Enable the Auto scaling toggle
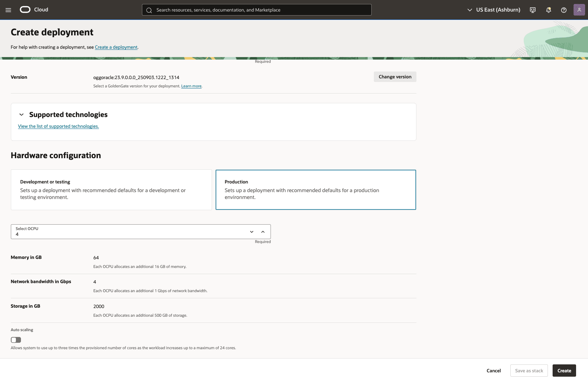The width and height of the screenshot is (588, 381). [x=16, y=340]
